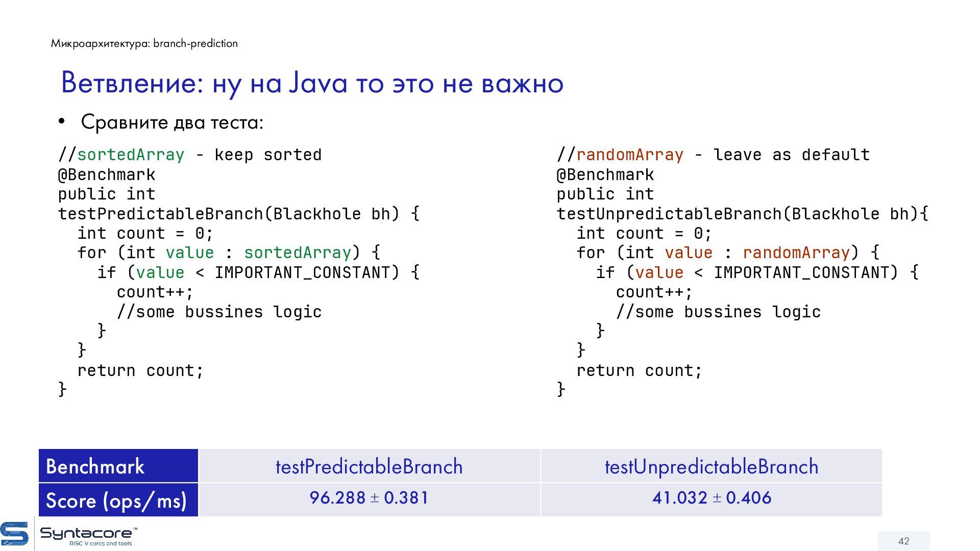Click the red randomArray comment word

(x=629, y=155)
